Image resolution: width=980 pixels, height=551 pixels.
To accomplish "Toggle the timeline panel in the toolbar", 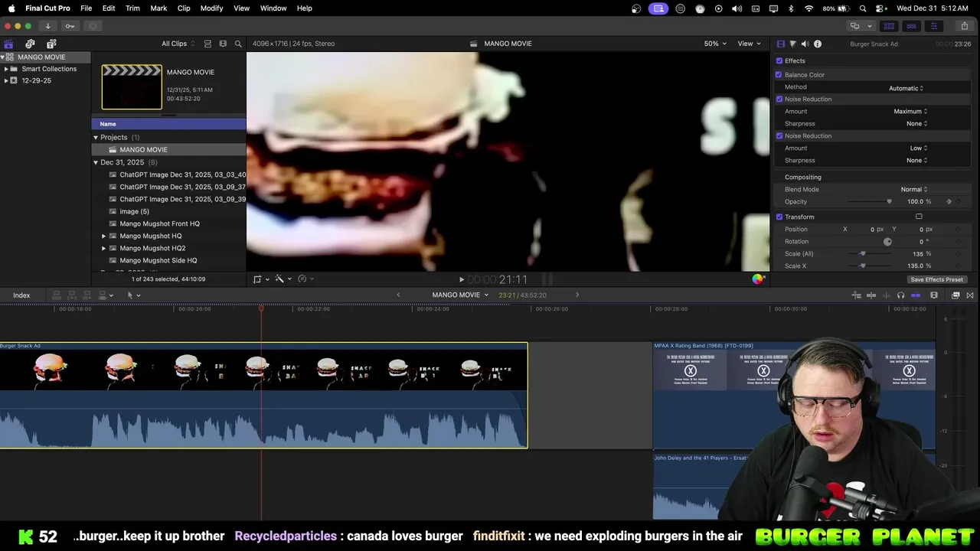I will pyautogui.click(x=911, y=26).
